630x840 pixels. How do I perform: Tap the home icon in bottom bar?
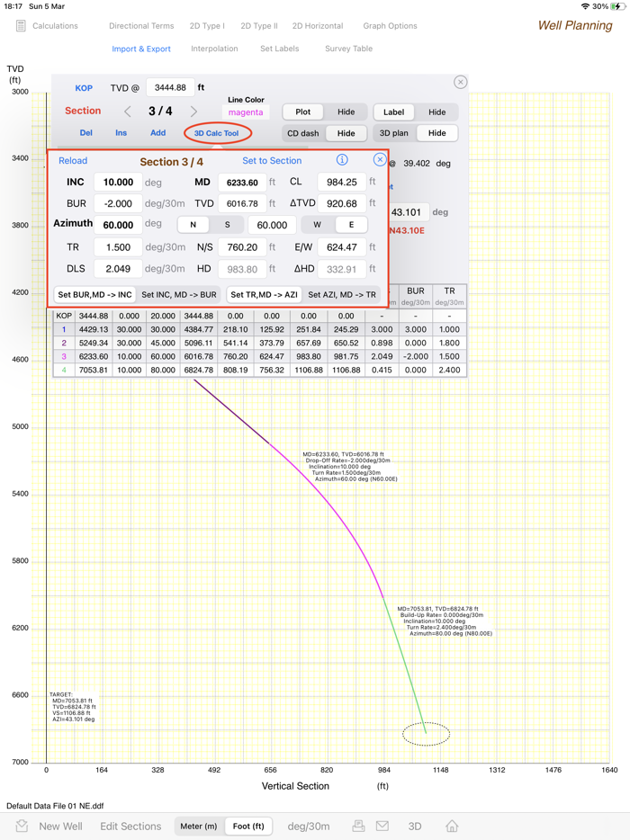(x=452, y=826)
